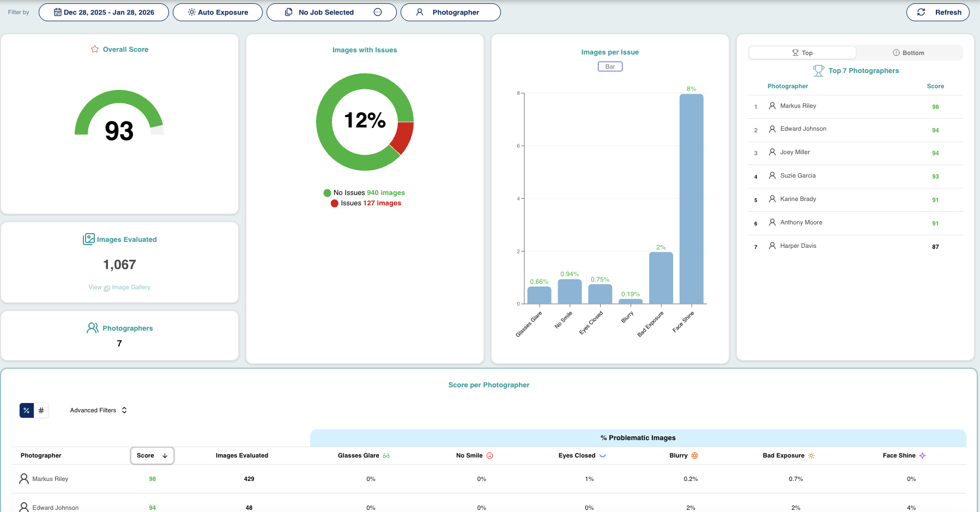The width and height of the screenshot is (980, 512).
Task: Open the Auto Exposure filter
Action: (217, 12)
